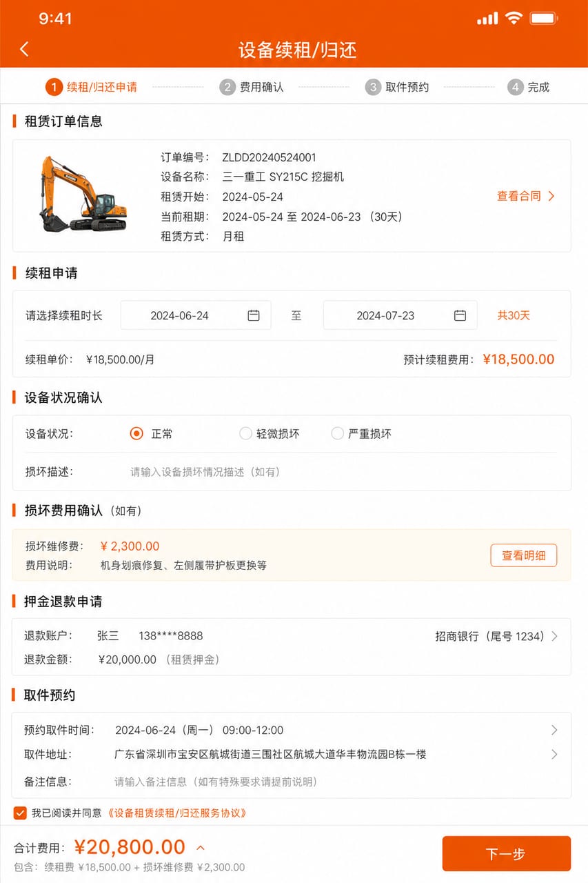Tap 查看合同 link
The height and width of the screenshot is (883, 588).
(519, 196)
